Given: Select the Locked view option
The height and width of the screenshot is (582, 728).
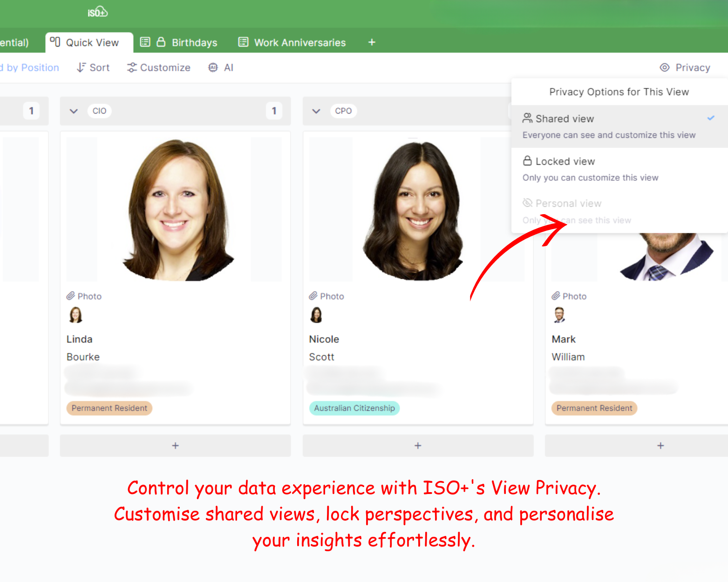Looking at the screenshot, I should coord(619,169).
